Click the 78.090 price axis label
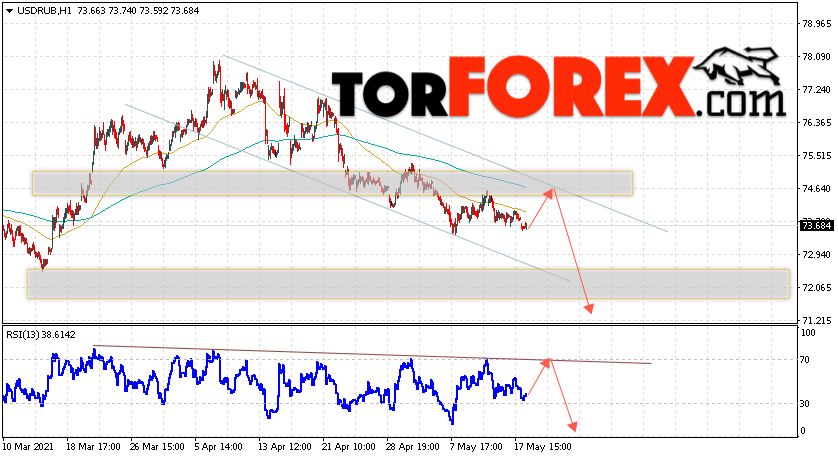Screen dimensions: 838x458 pos(817,57)
